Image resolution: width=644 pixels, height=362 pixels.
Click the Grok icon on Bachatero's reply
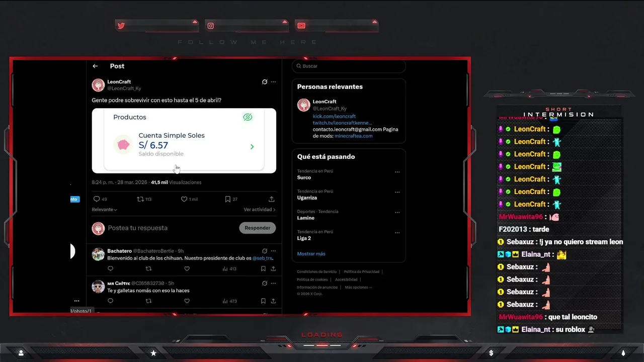click(265, 251)
